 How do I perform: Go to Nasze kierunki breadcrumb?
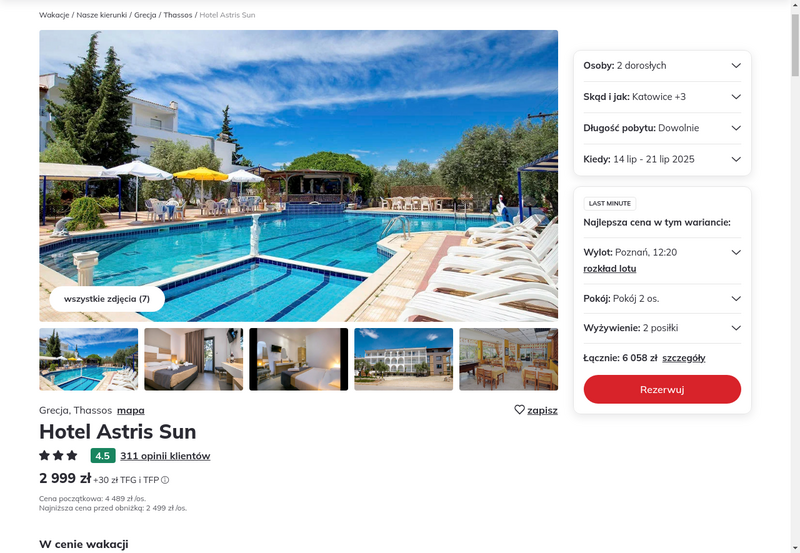[x=102, y=15]
